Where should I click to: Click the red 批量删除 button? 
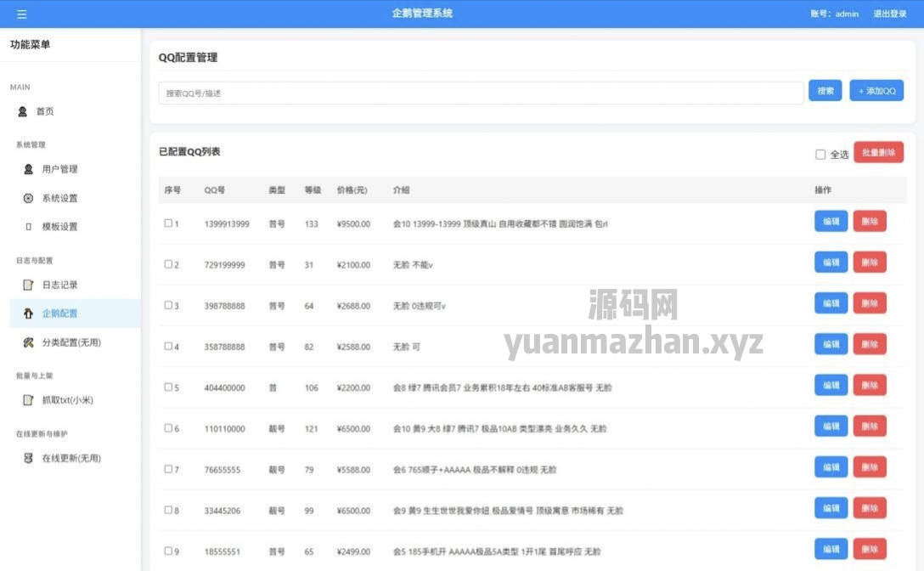pyautogui.click(x=878, y=153)
